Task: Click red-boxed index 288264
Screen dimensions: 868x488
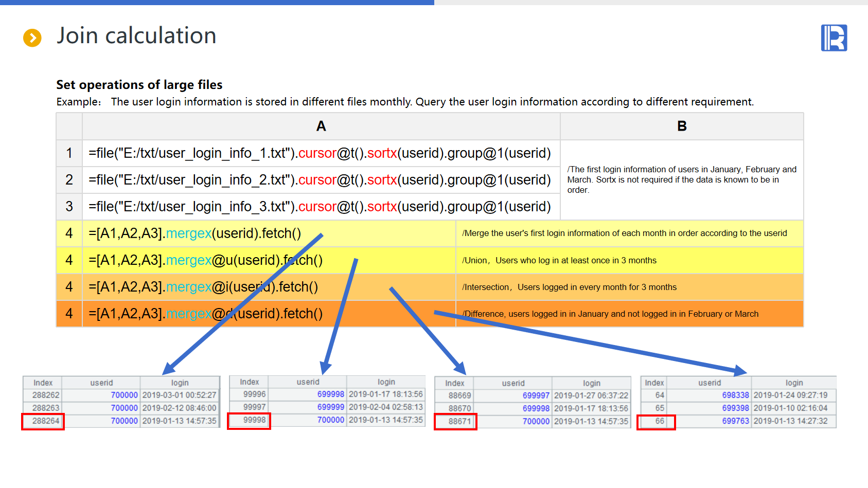Action: 45,421
